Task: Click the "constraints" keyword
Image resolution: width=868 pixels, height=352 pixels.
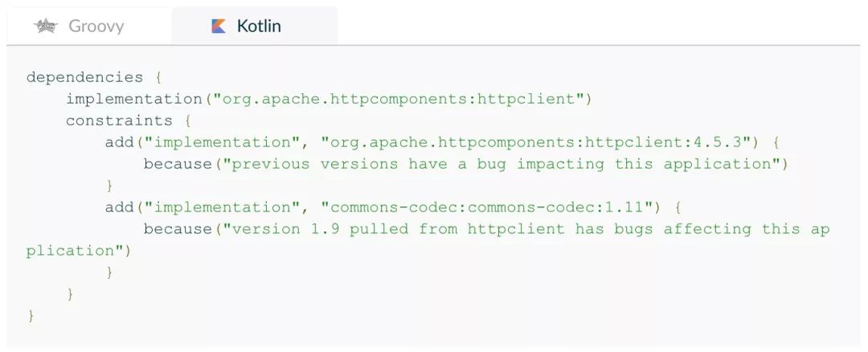Action: 119,121
